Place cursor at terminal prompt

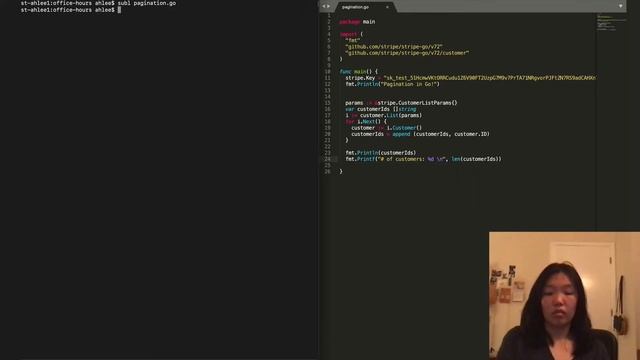tap(119, 10)
